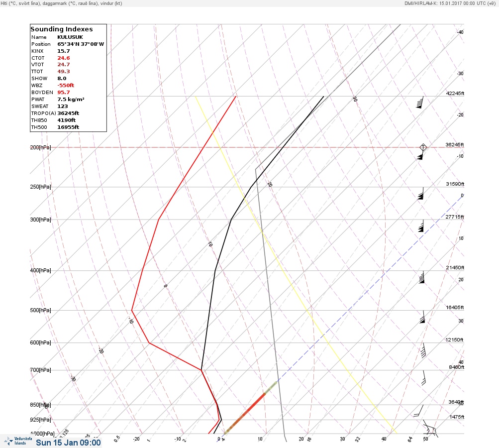Viewport: 499px width, 448px height.
Task: Click the tropopause diamond marker at 200hPa
Action: 423,147
